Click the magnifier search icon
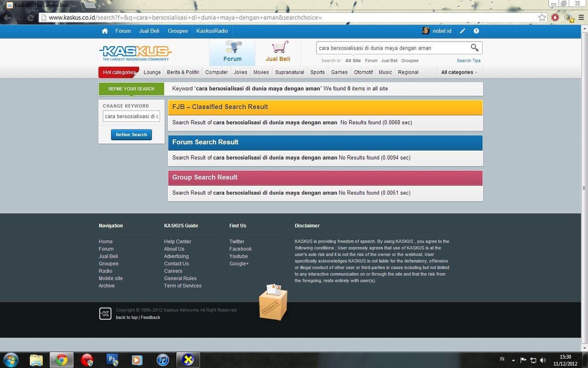The width and height of the screenshot is (588, 368). [475, 47]
